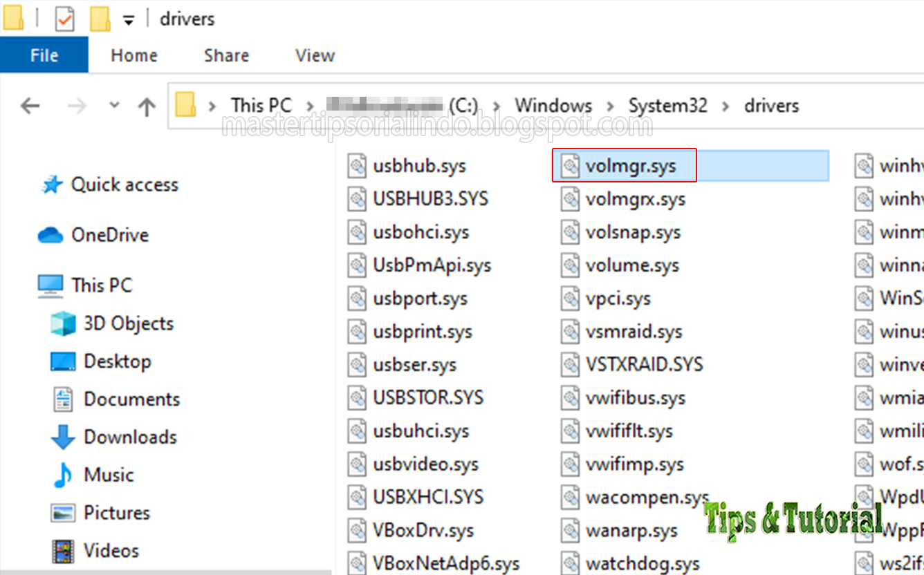
Task: Select the VBoxDrv.sys file icon
Action: click(x=357, y=530)
